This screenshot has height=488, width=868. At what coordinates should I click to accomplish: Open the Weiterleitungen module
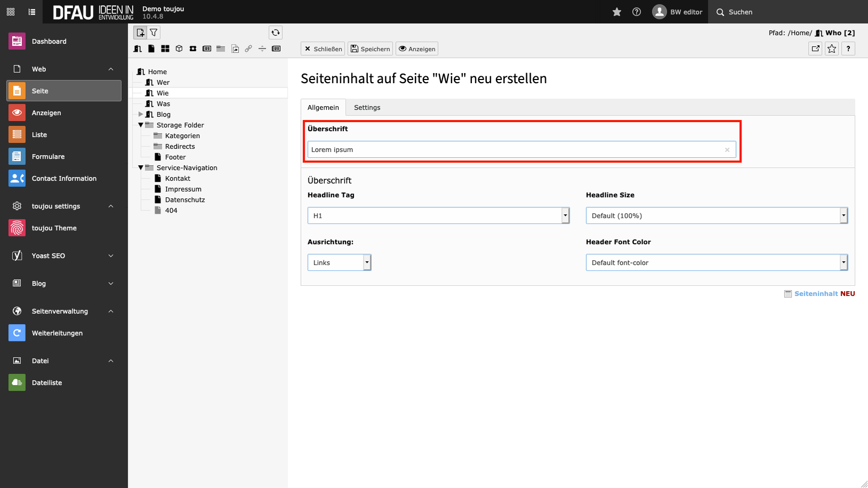(x=57, y=333)
